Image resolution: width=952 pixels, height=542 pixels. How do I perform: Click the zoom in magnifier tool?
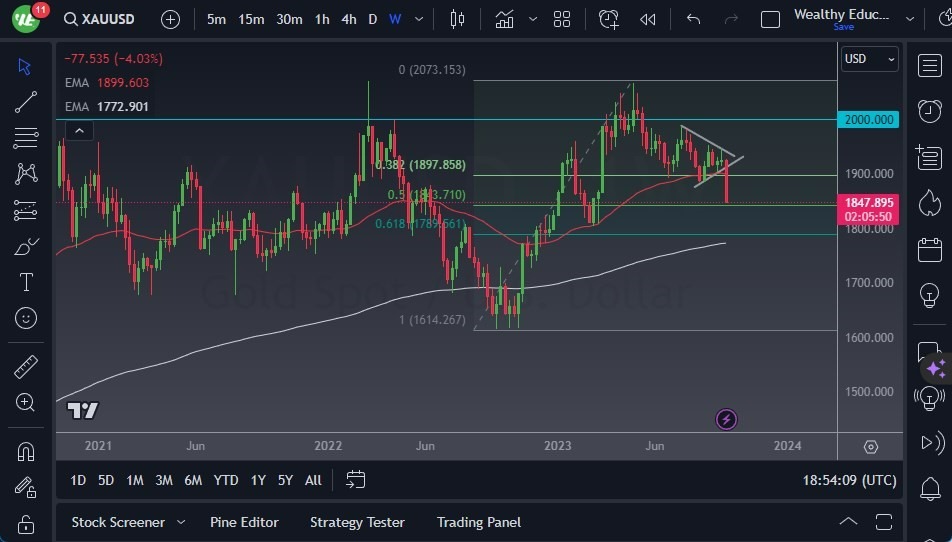[26, 402]
